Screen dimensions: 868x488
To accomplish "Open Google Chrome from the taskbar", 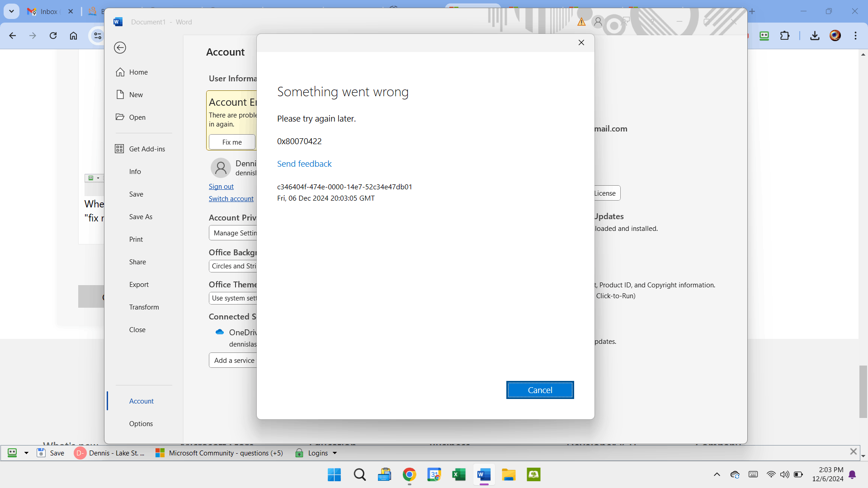I will coord(409,474).
